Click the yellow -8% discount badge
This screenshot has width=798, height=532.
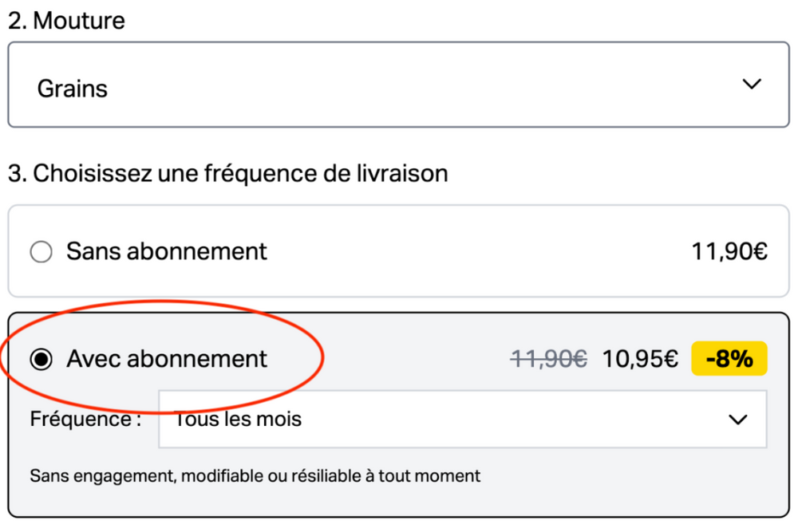click(x=729, y=359)
